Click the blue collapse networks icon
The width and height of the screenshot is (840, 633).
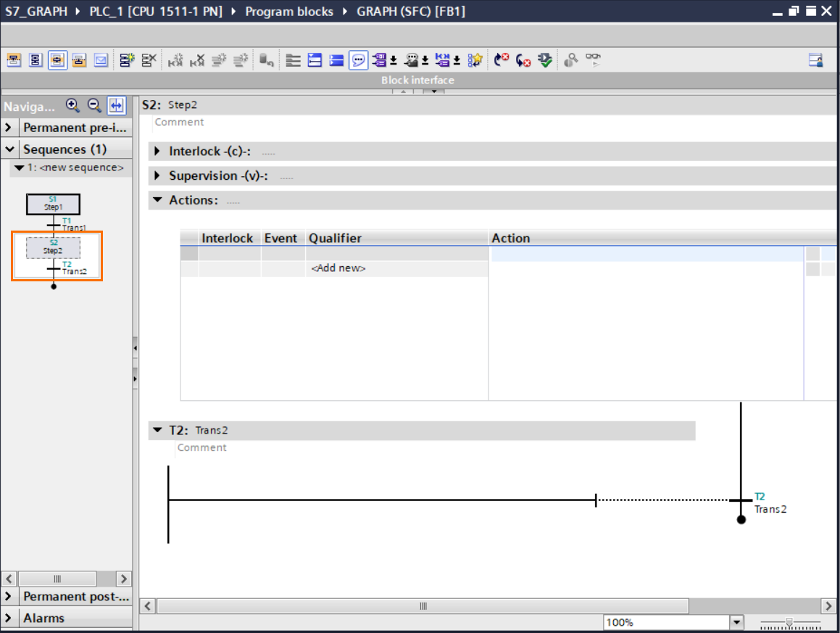(336, 60)
